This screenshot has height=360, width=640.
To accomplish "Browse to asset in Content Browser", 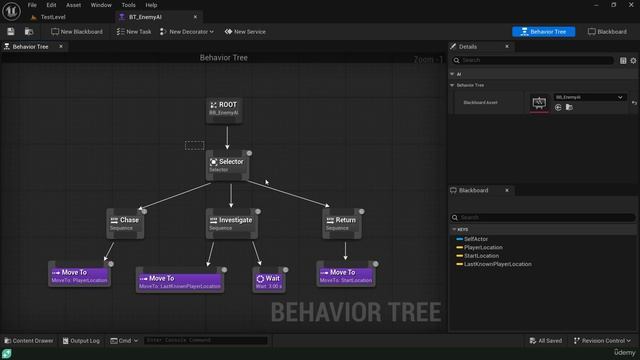I will (x=29, y=31).
